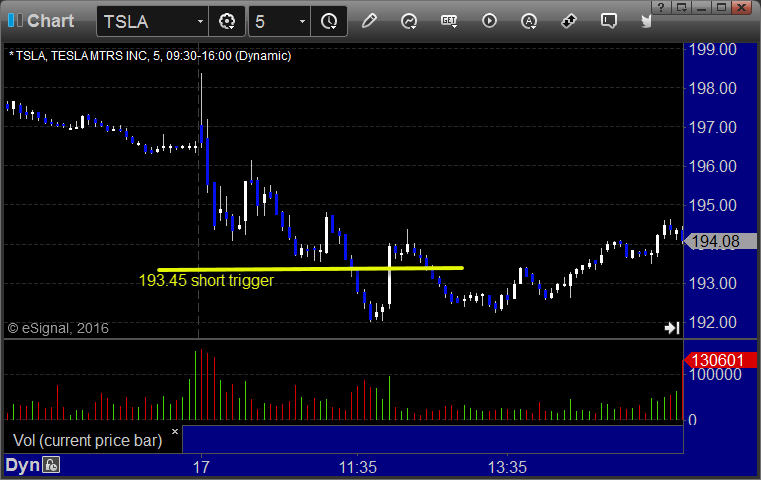Open the GET tools icon

449,21
